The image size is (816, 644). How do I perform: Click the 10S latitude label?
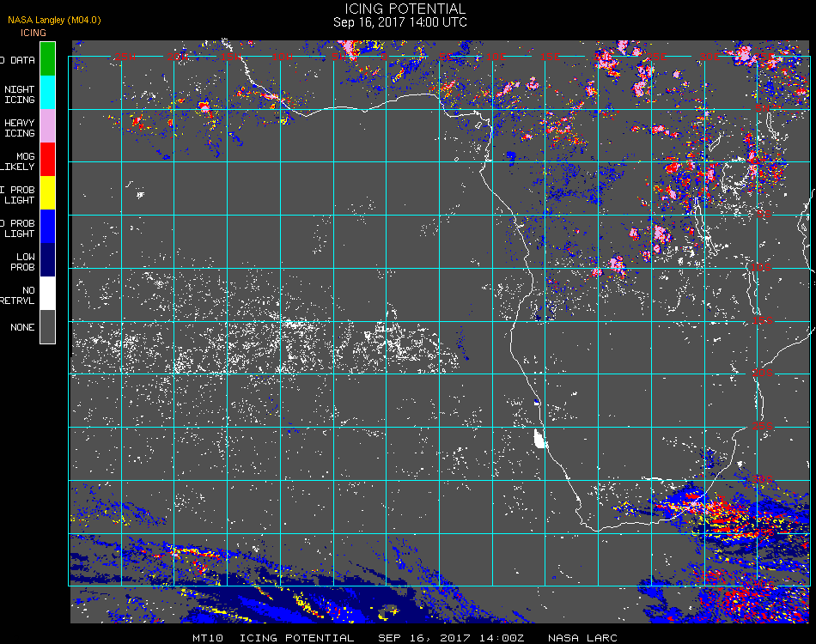point(761,267)
